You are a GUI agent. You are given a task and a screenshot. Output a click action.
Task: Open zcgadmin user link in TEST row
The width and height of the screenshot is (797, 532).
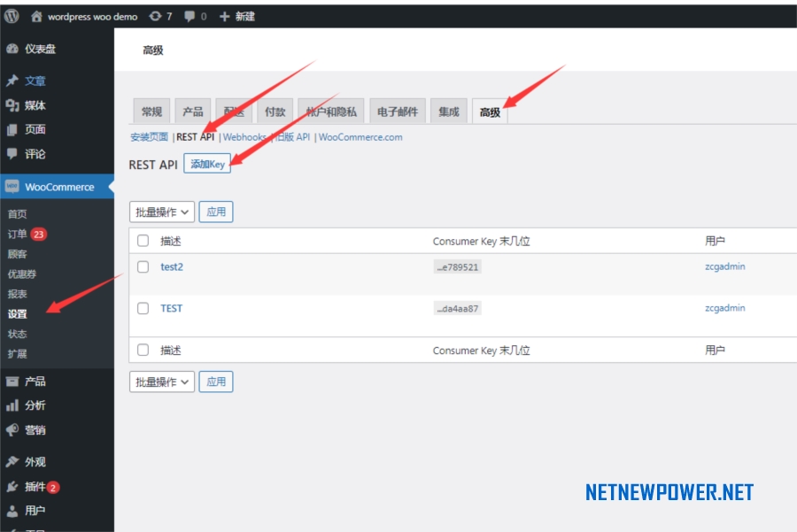(x=724, y=308)
